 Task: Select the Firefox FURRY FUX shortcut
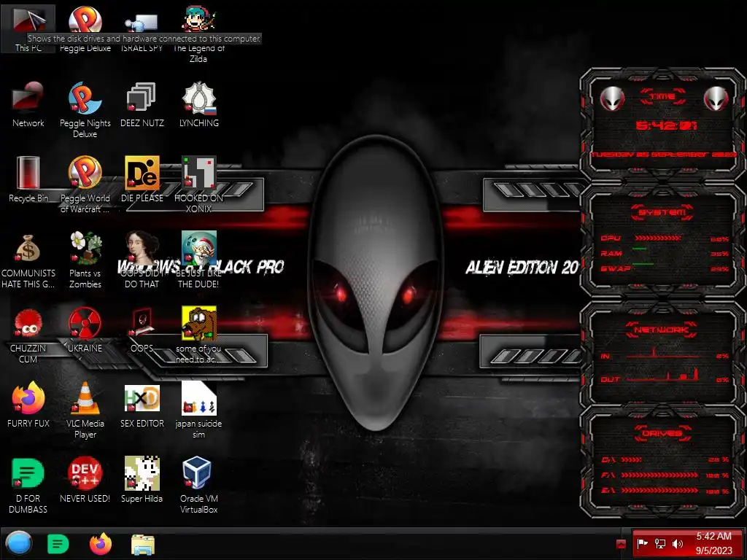28,405
